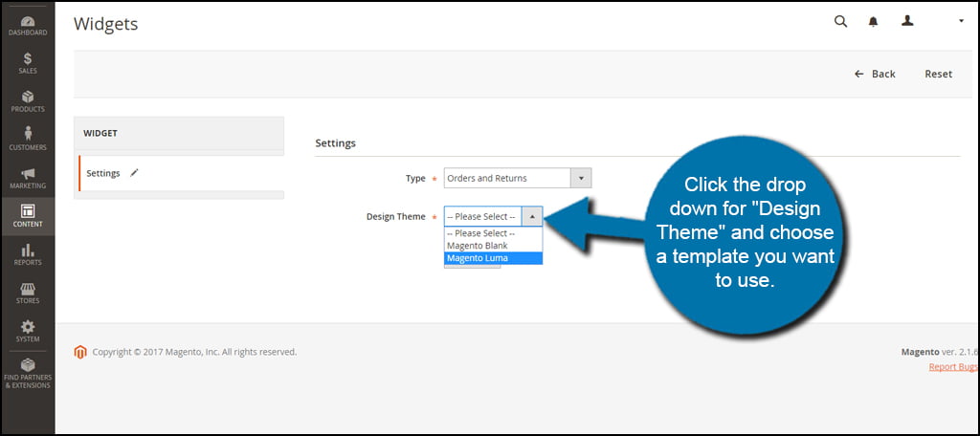Click the Design Theme dropdown arrow

click(532, 217)
